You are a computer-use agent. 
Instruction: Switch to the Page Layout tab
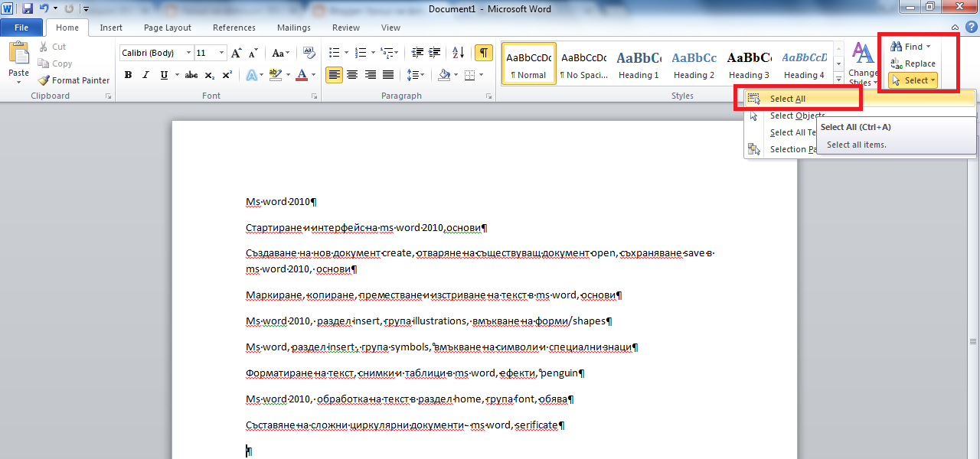[168, 28]
